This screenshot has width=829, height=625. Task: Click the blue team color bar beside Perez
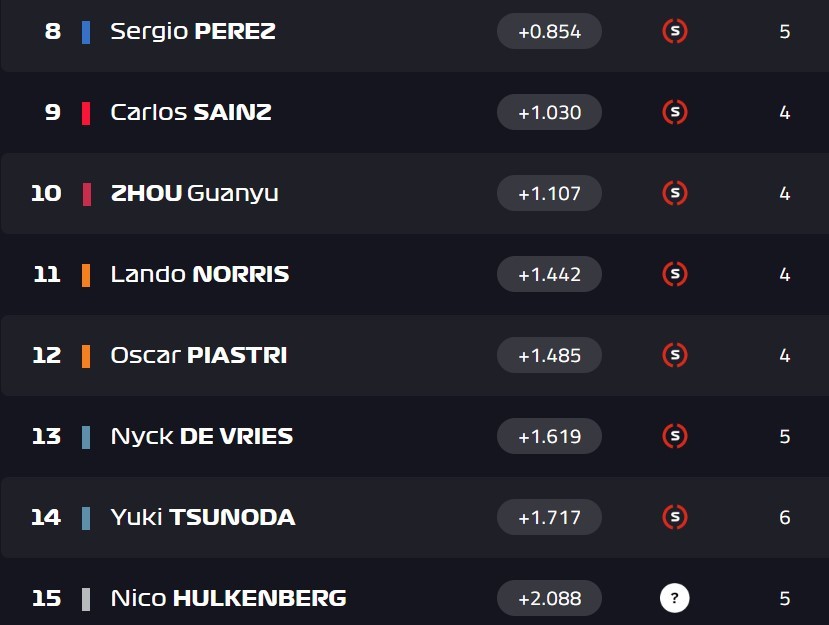pos(86,31)
